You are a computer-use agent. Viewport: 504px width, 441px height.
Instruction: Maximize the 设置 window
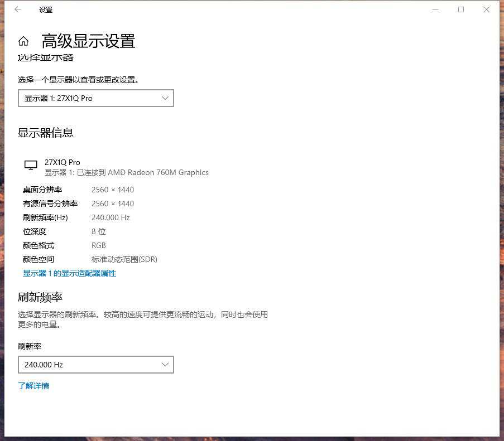click(x=461, y=9)
